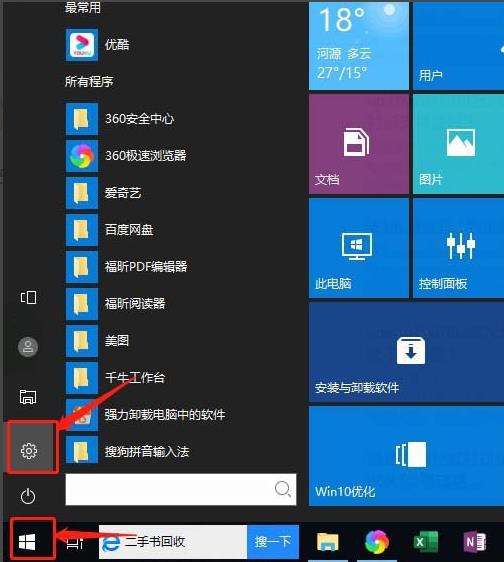This screenshot has height=562, width=504.
Task: Open Excel from the taskbar
Action: (x=426, y=542)
